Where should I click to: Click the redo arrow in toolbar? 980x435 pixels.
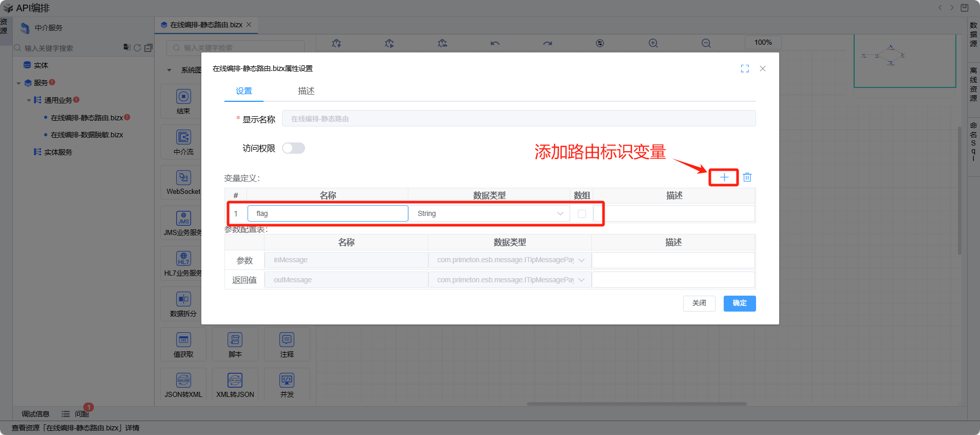548,43
